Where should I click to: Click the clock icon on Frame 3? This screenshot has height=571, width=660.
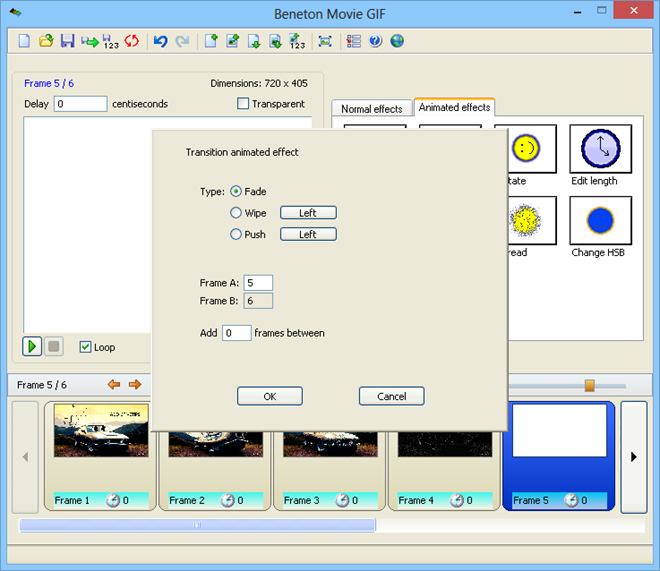point(342,500)
